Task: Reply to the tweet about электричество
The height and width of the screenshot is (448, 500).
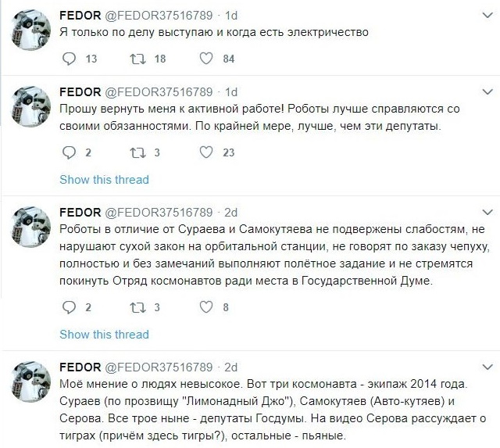Action: click(x=69, y=59)
